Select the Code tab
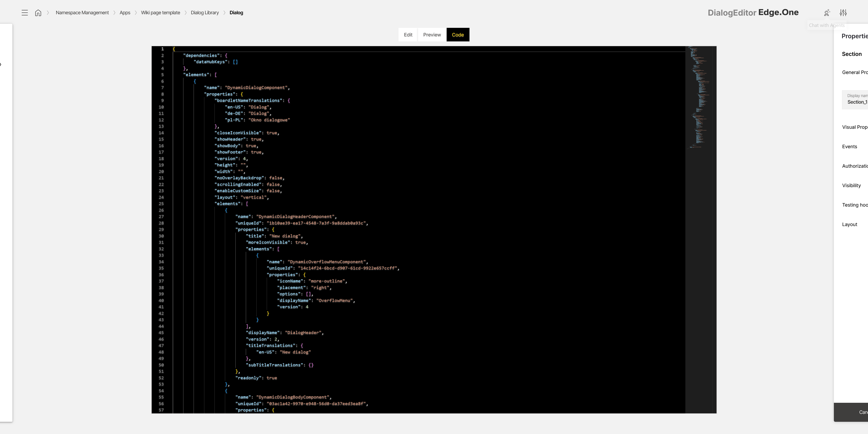 pos(458,35)
